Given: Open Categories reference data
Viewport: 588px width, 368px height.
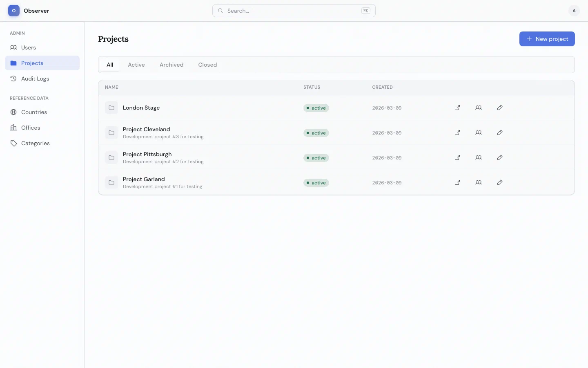Looking at the screenshot, I should tap(42, 143).
